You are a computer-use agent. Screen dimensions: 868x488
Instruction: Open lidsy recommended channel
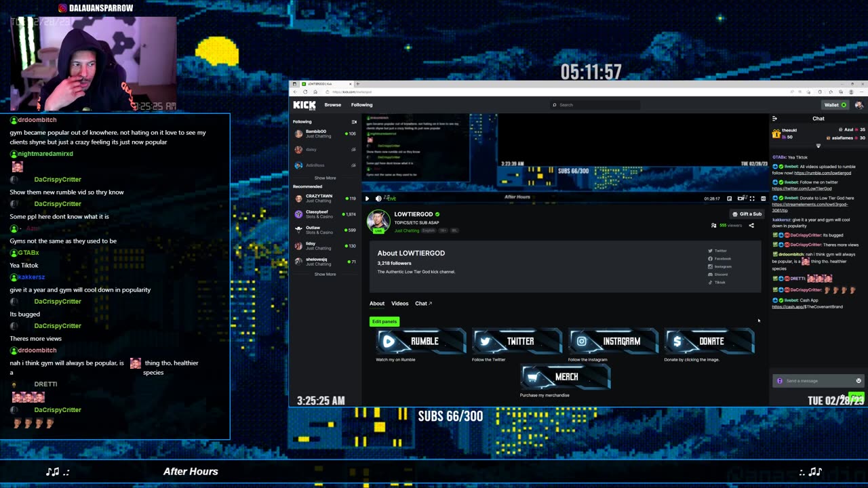pos(325,245)
